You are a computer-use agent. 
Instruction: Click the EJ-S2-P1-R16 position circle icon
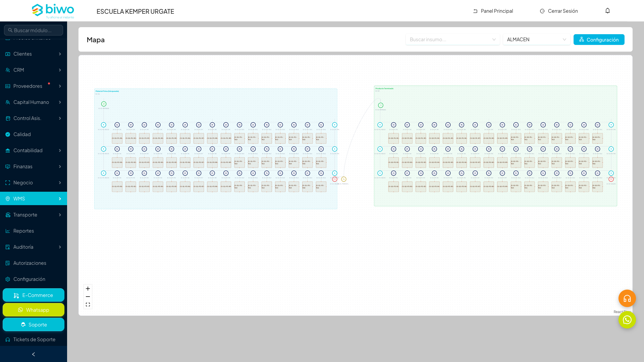coord(598,125)
